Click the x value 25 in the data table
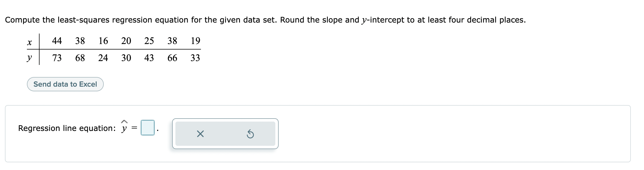Viewport: 644px width, 170px height. tap(149, 41)
